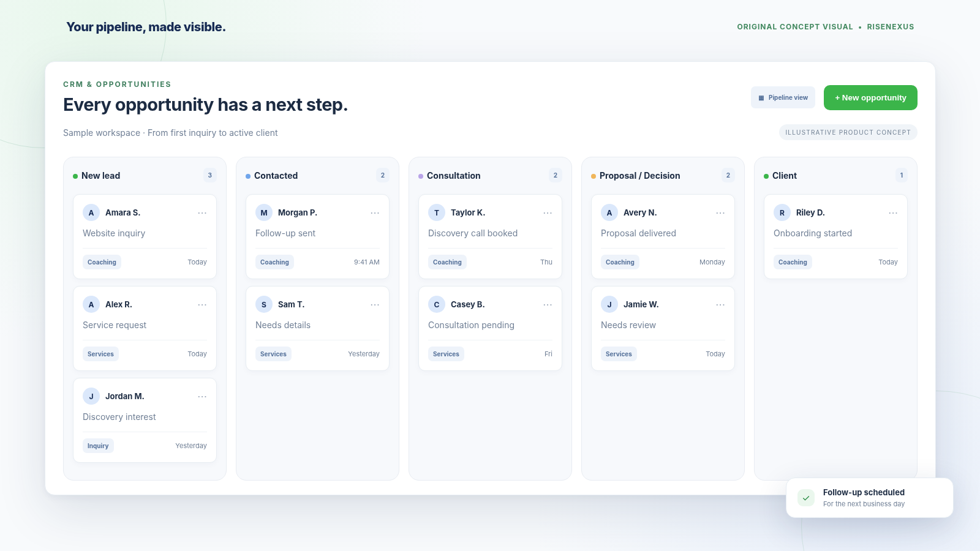980x551 pixels.
Task: Click the count badge in Contacted column
Action: 383,175
